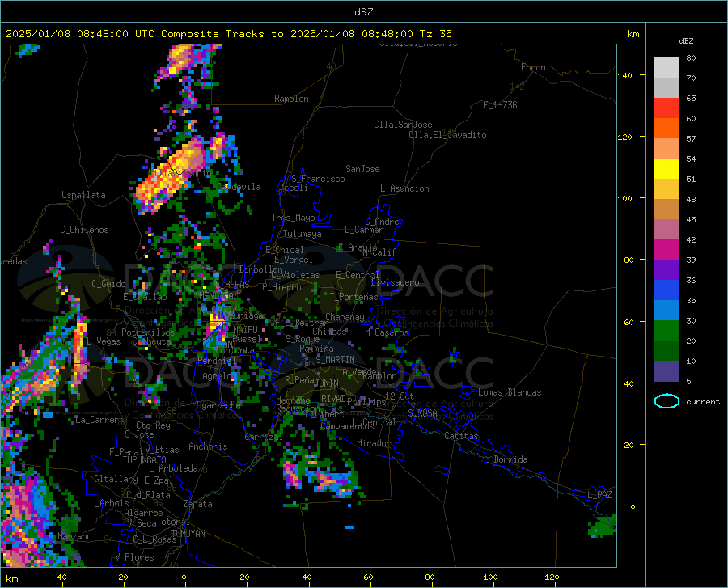This screenshot has width=728, height=588.
Task: Select the L_PAZ label
Action: (600, 495)
